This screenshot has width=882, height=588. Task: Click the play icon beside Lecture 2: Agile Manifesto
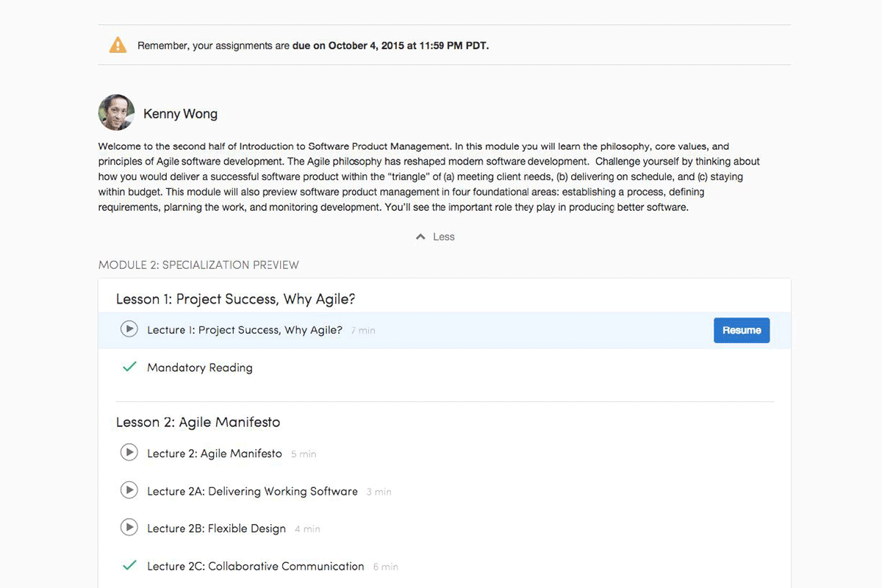click(129, 453)
